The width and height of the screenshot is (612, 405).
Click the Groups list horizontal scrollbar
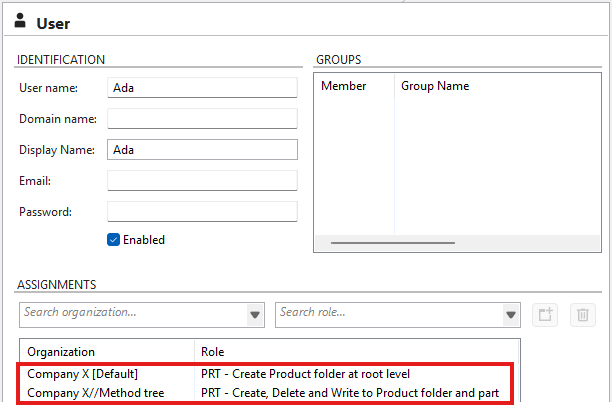point(392,242)
